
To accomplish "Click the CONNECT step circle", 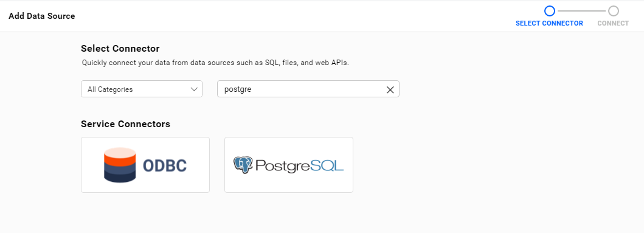I will coord(614,11).
